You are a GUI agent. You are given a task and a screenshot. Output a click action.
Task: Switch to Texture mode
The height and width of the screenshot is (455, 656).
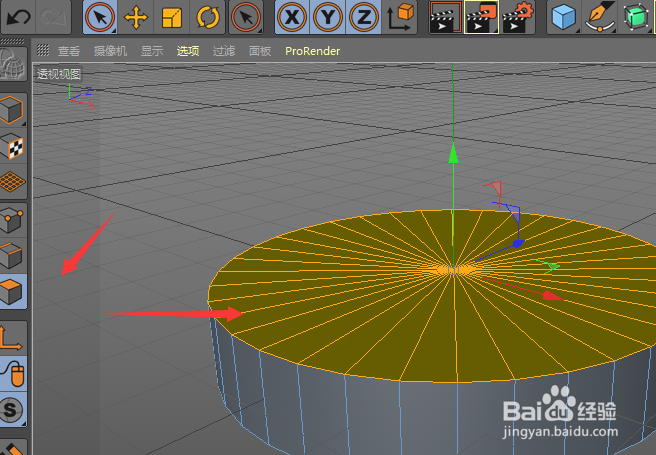click(x=13, y=146)
